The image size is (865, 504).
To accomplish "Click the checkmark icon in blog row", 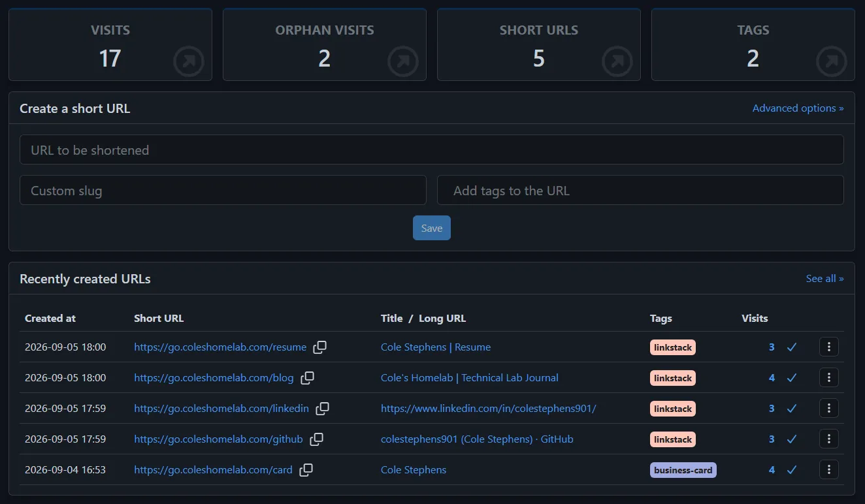I will pyautogui.click(x=792, y=378).
